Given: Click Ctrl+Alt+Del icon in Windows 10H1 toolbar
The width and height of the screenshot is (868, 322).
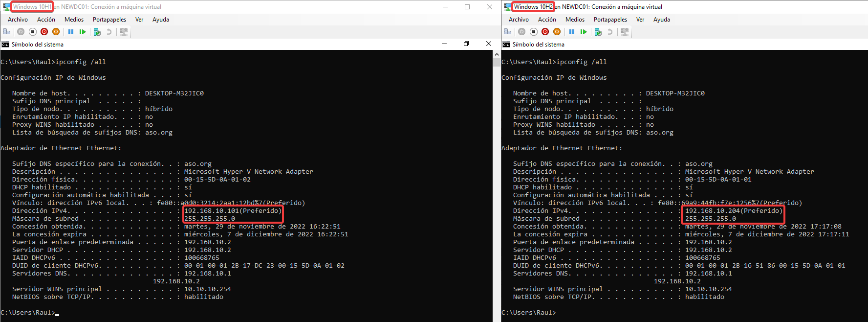Looking at the screenshot, I should point(7,32).
